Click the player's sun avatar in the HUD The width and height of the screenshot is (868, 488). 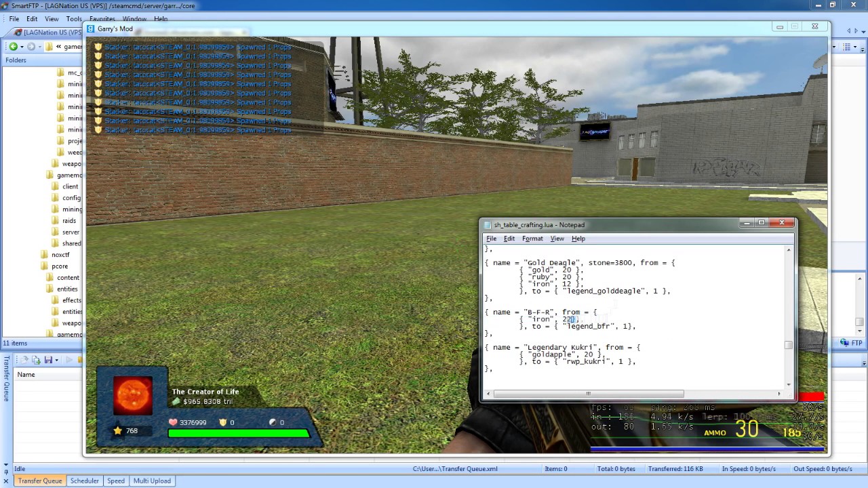pos(132,395)
